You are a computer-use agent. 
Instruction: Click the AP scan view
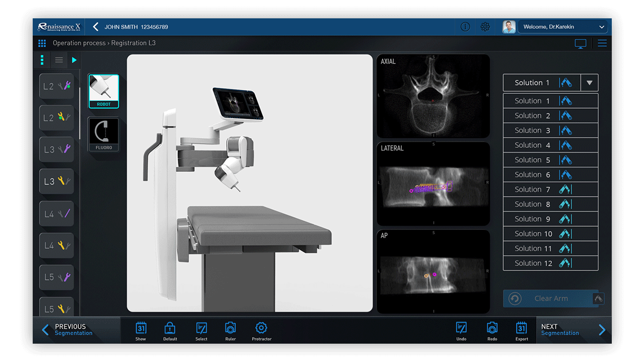433,271
